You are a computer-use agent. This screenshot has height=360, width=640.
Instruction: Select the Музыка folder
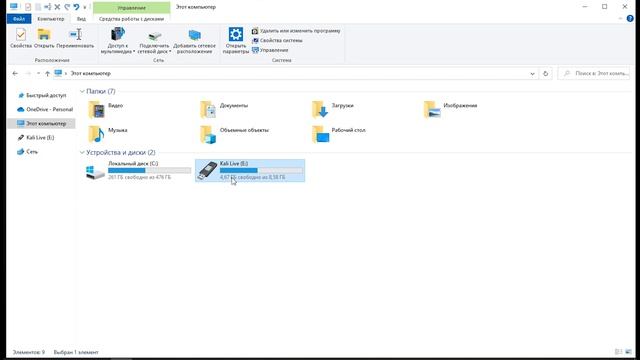coord(108,134)
